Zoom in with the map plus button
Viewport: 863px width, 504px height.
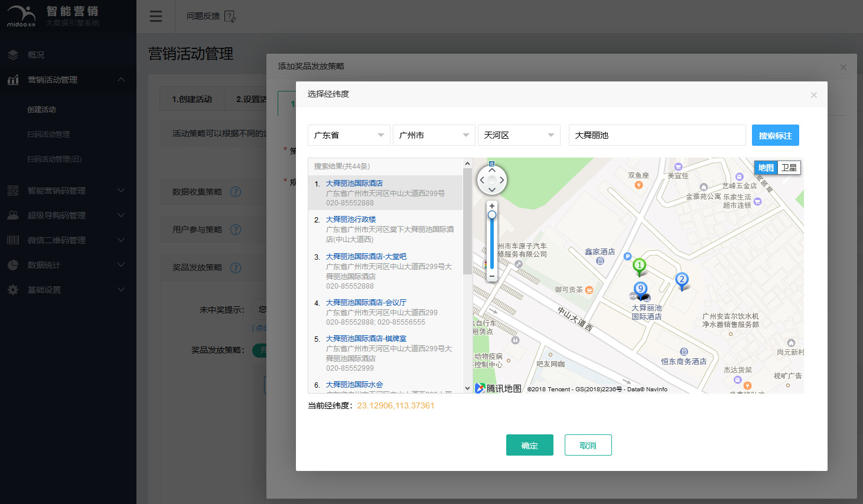point(492,206)
